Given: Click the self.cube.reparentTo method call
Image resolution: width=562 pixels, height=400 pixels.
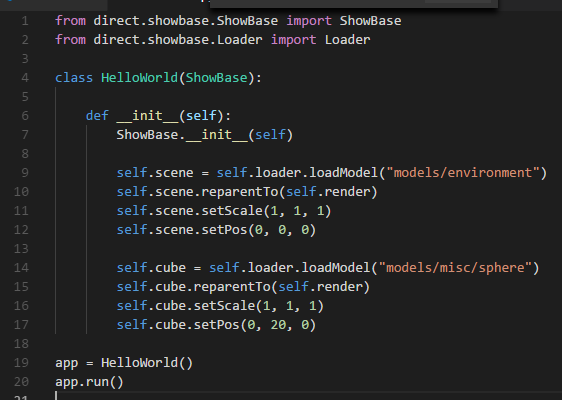Looking at the screenshot, I should point(243,287).
